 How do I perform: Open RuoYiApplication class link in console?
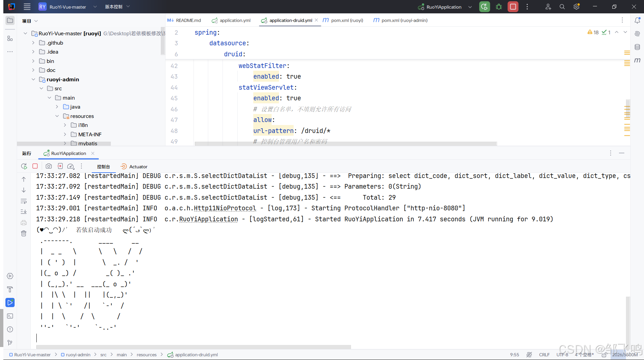point(209,219)
